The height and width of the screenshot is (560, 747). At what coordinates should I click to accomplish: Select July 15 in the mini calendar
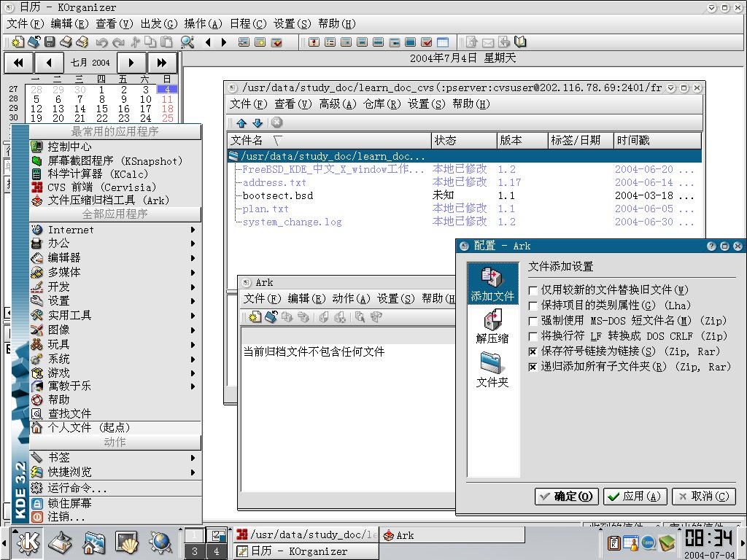pyautogui.click(x=101, y=109)
